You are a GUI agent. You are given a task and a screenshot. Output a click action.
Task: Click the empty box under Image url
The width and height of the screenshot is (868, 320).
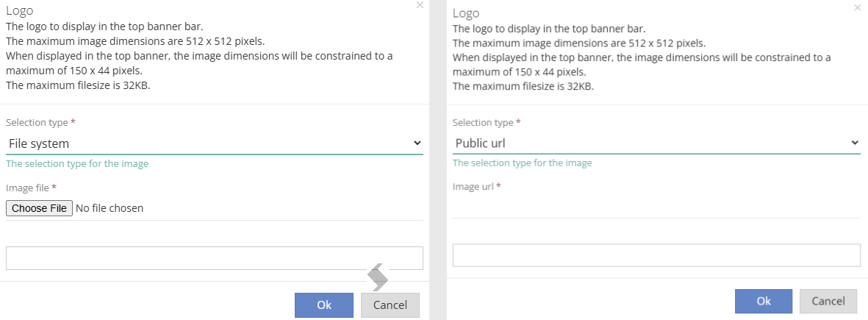coord(656,255)
